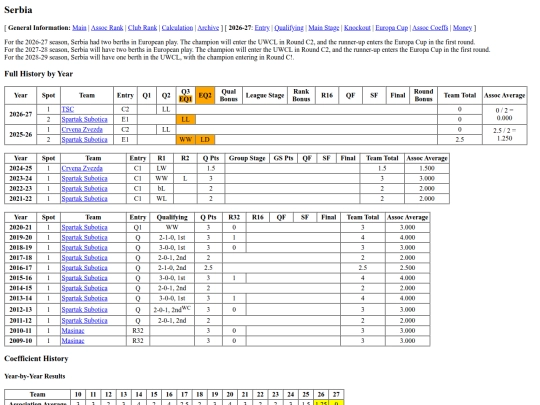The width and height of the screenshot is (540, 405).
Task: Click the '2.5 / 2 = 1.250' average cell
Action: click(505, 134)
